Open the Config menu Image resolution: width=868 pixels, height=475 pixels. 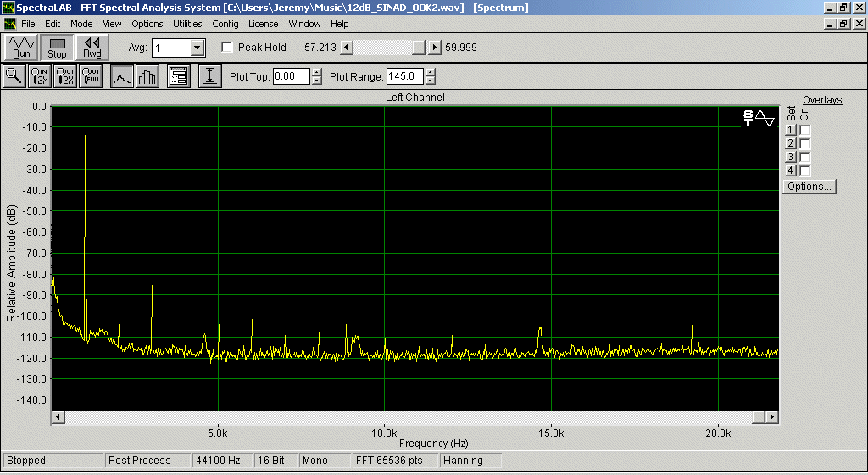tap(225, 24)
